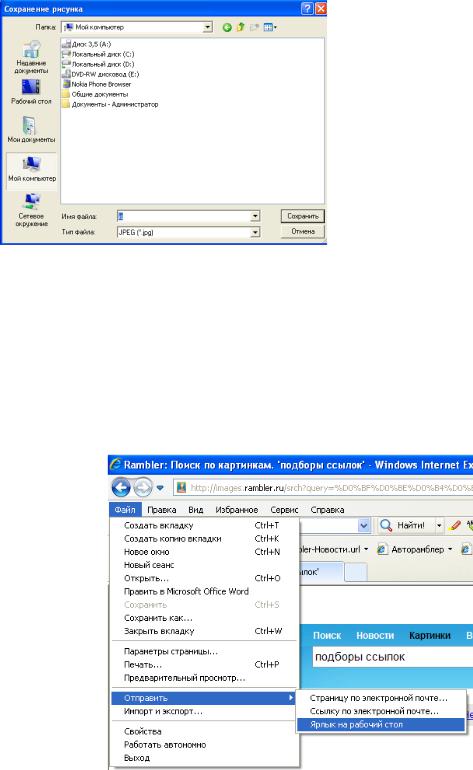The image size is (473, 770).
Task: Expand the dropdown arrow next to Найти!
Action: pyautogui.click(x=439, y=525)
